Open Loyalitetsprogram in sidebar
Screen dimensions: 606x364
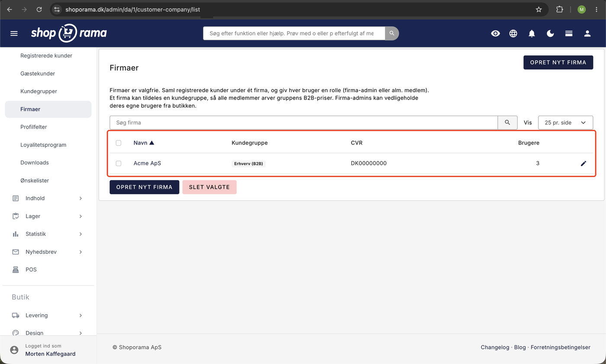pyautogui.click(x=43, y=145)
